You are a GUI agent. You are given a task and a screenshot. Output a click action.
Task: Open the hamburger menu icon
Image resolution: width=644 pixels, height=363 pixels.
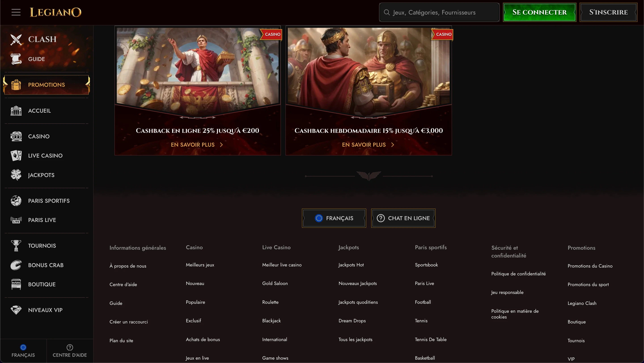coord(16,12)
